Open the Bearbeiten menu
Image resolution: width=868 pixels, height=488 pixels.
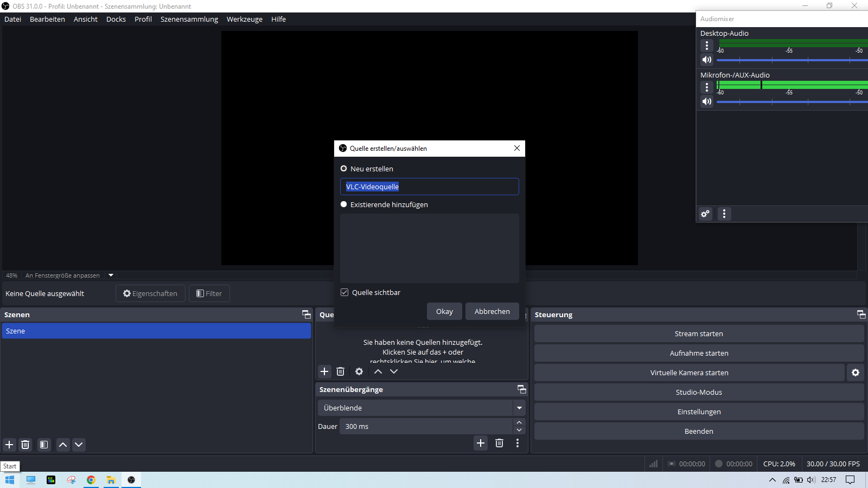[47, 19]
